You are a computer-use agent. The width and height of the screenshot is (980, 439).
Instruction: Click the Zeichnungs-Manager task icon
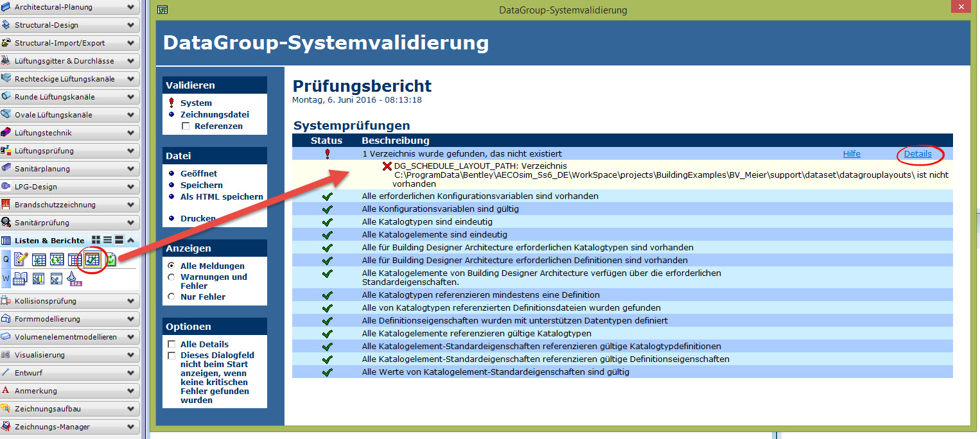click(x=6, y=427)
